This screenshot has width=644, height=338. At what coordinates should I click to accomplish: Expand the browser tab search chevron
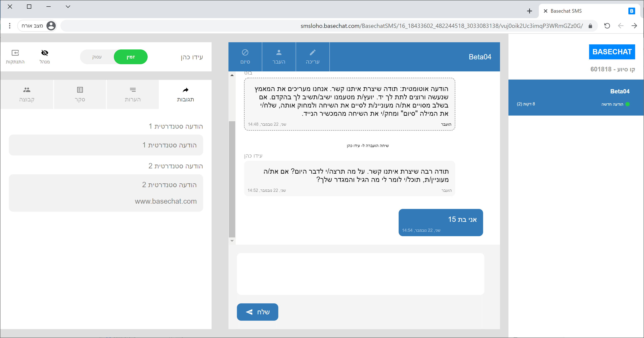click(x=68, y=7)
